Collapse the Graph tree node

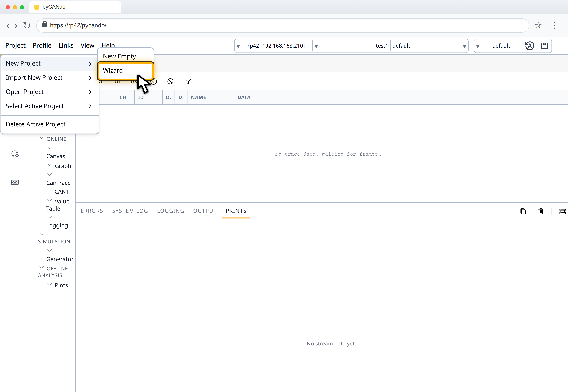click(x=49, y=165)
